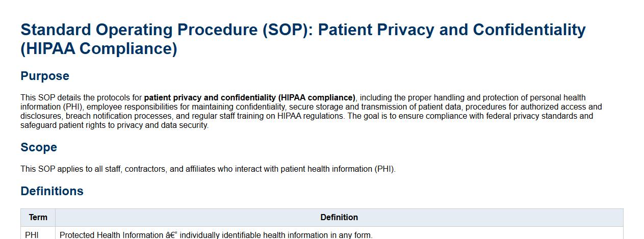
Task: Click the Definitions section heading
Action: tap(52, 191)
